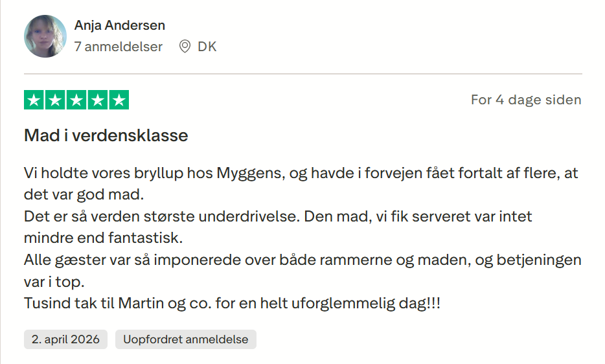Open the review title 'Mad i verdensklasse'
605x364 pixels.
click(x=106, y=136)
